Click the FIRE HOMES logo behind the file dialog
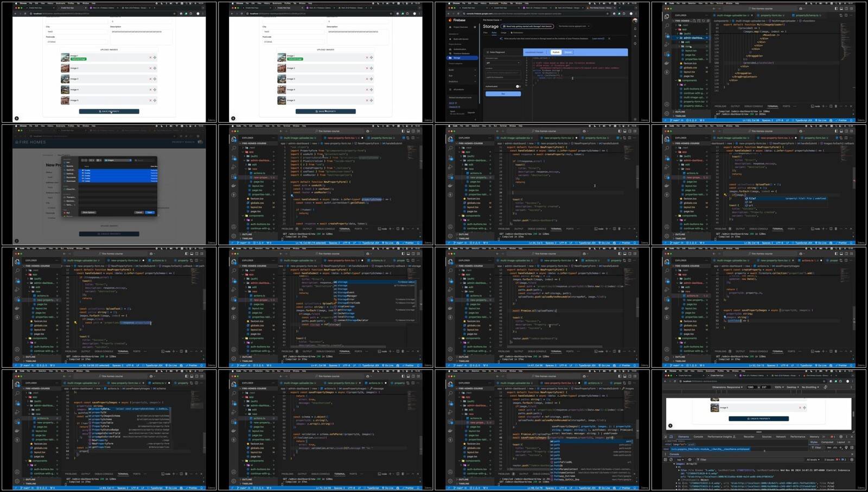The image size is (868, 492). click(30, 142)
